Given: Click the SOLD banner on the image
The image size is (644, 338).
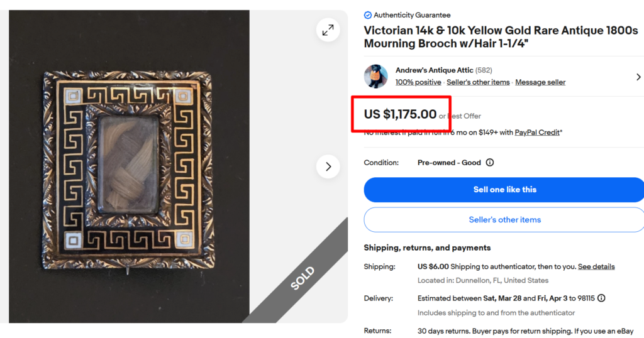Looking at the screenshot, I should tap(303, 278).
